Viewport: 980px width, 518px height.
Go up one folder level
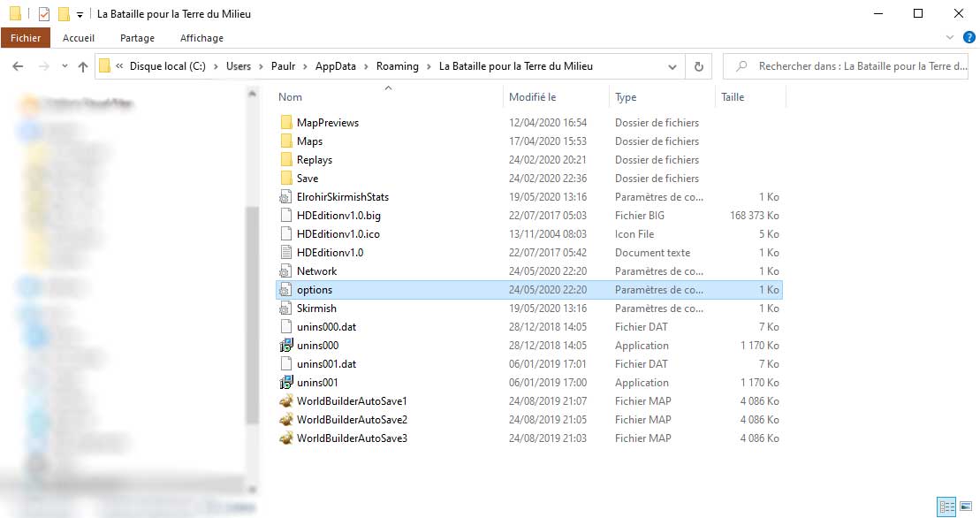[x=82, y=66]
